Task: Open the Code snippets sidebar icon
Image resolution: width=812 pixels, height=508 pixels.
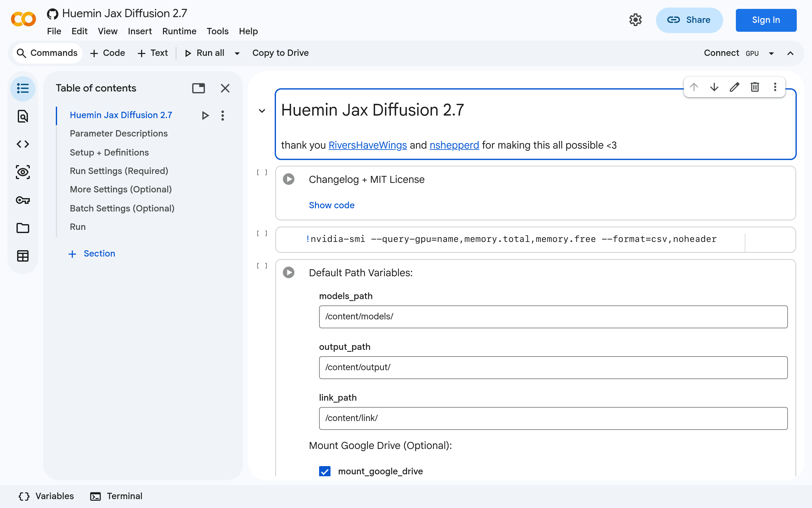Action: click(x=23, y=144)
